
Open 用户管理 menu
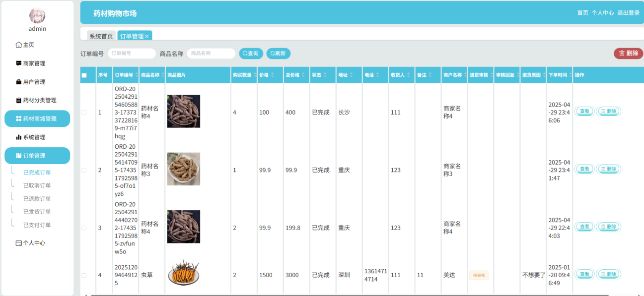tap(37, 82)
